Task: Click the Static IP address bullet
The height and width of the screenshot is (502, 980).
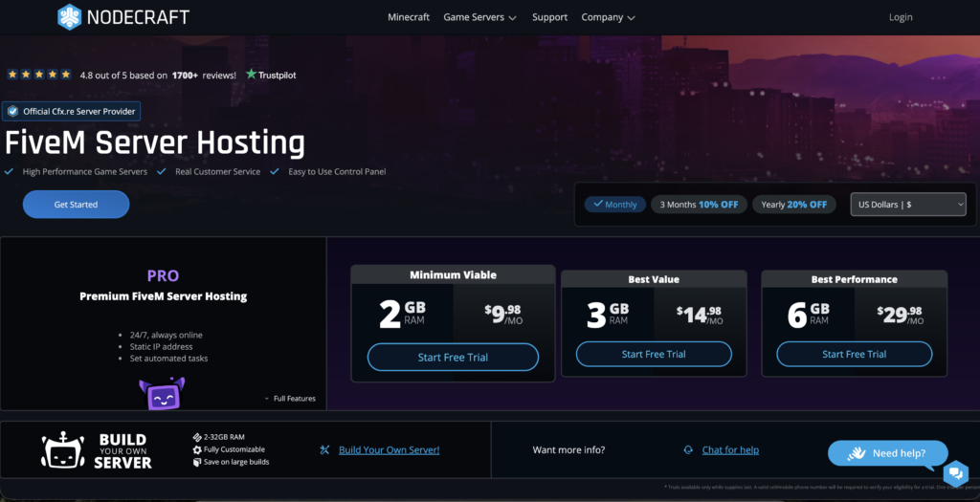Action: 161,346
